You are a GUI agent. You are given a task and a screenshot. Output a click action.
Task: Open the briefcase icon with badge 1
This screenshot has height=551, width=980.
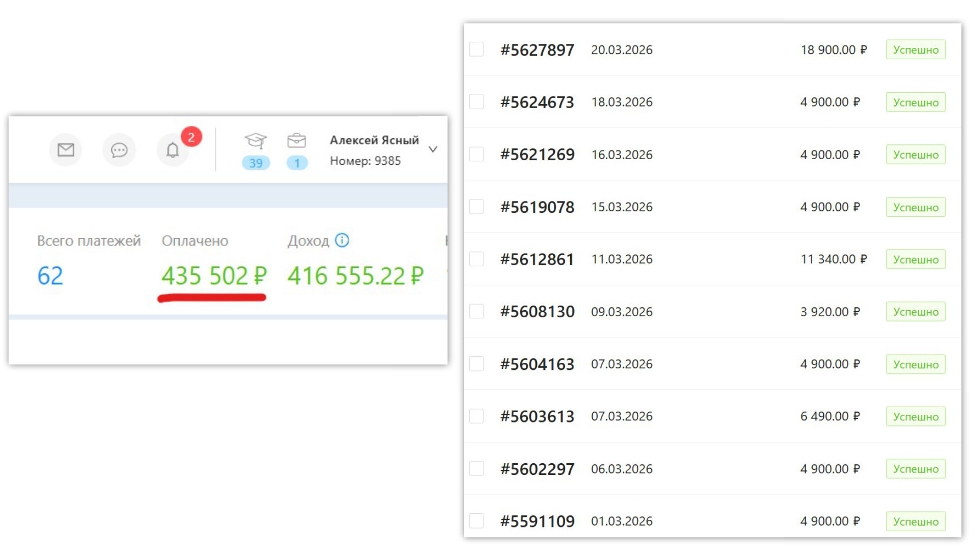point(297,140)
